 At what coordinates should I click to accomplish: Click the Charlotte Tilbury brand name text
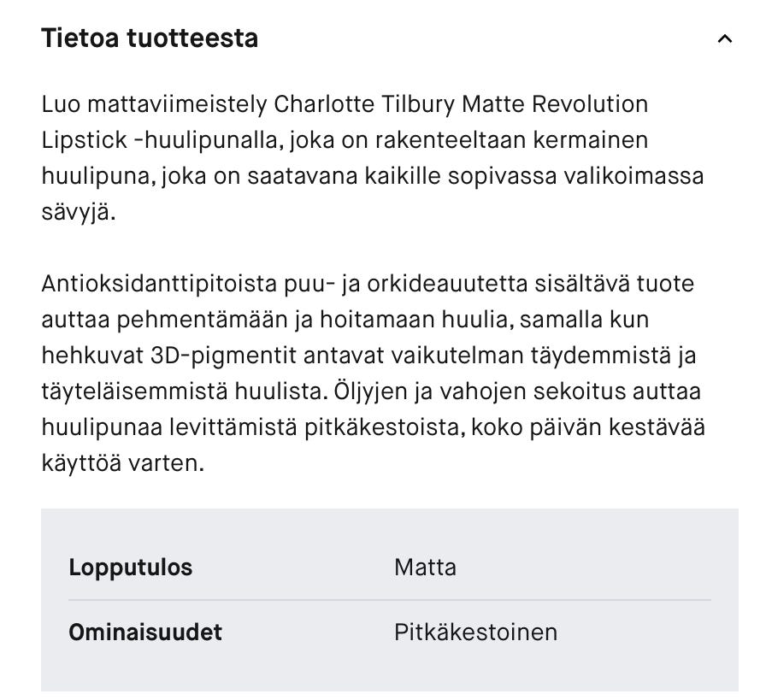[365, 104]
